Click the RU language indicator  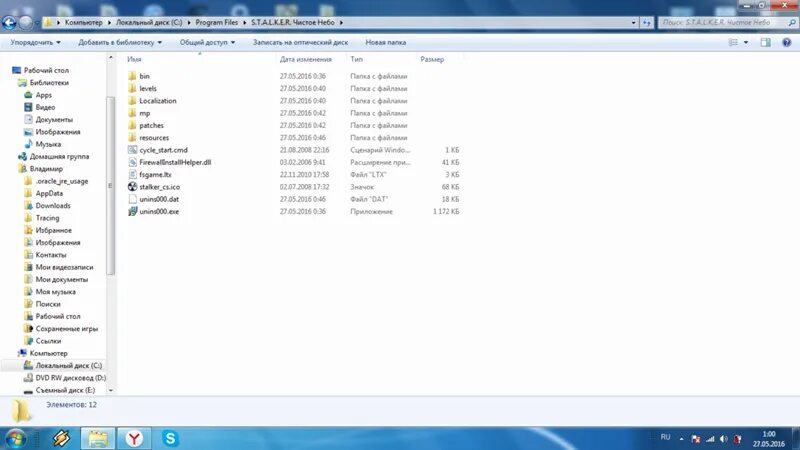[665, 437]
